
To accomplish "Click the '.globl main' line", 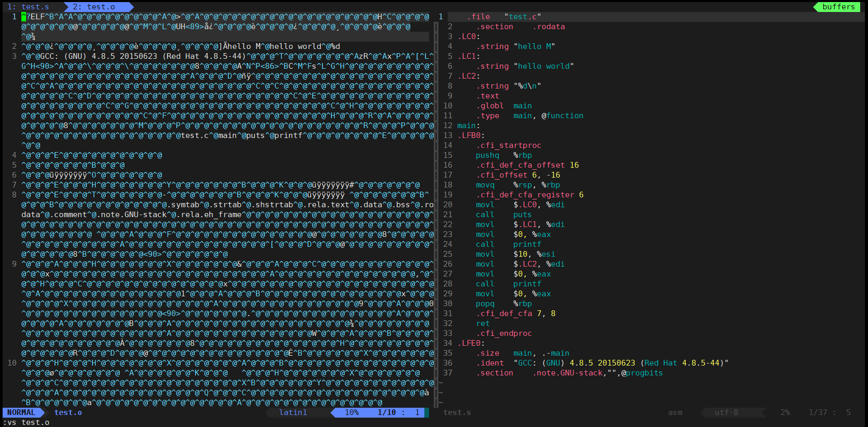I will coord(504,106).
